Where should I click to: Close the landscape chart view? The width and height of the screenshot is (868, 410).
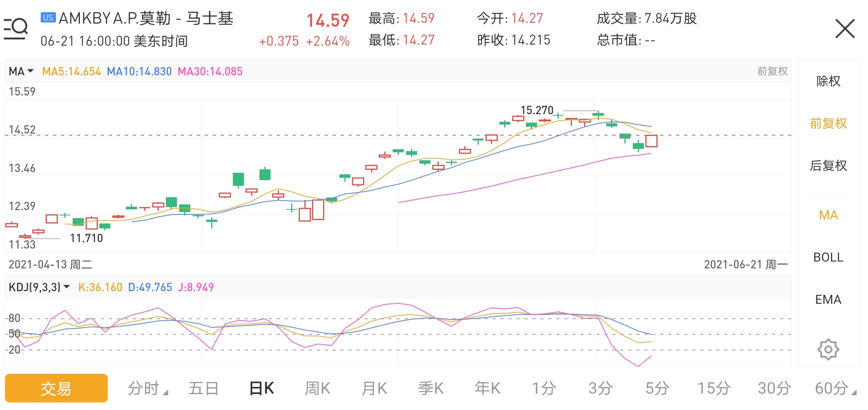[845, 29]
